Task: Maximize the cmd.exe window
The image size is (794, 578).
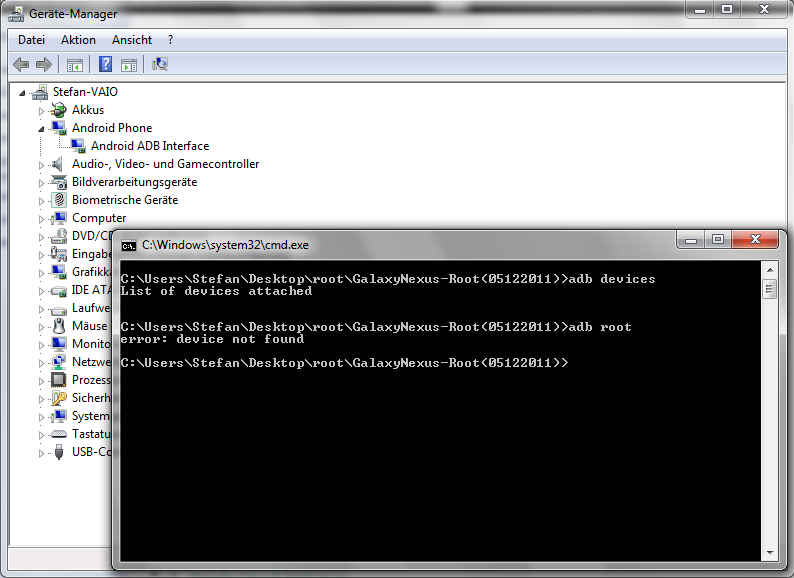Action: point(718,240)
